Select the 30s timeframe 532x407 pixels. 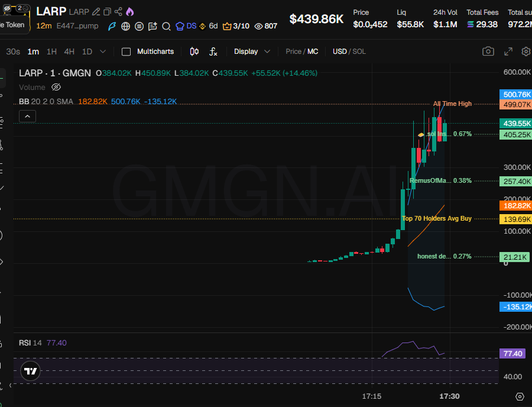(13, 51)
